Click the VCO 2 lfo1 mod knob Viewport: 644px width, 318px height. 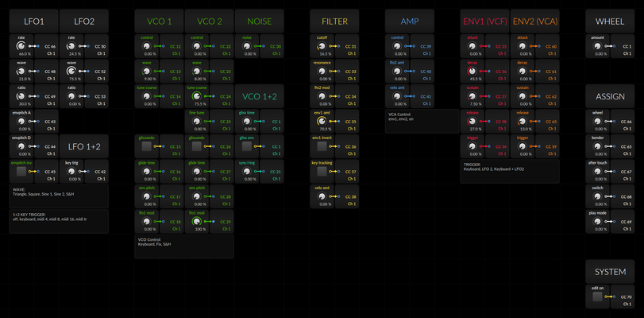pos(197,221)
